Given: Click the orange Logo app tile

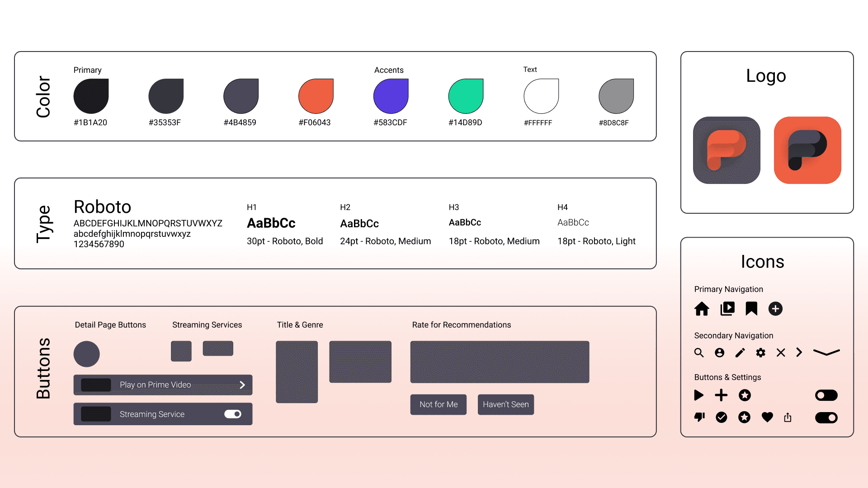Looking at the screenshot, I should pyautogui.click(x=807, y=150).
